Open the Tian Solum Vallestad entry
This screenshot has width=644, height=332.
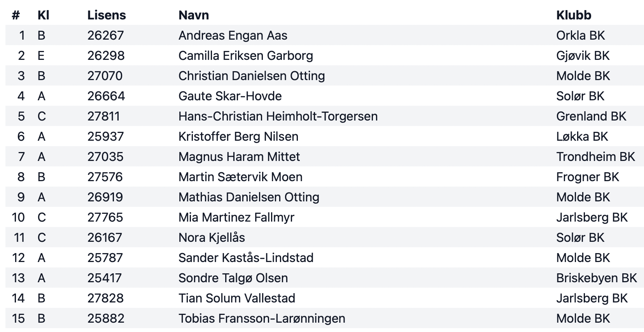coord(324,298)
